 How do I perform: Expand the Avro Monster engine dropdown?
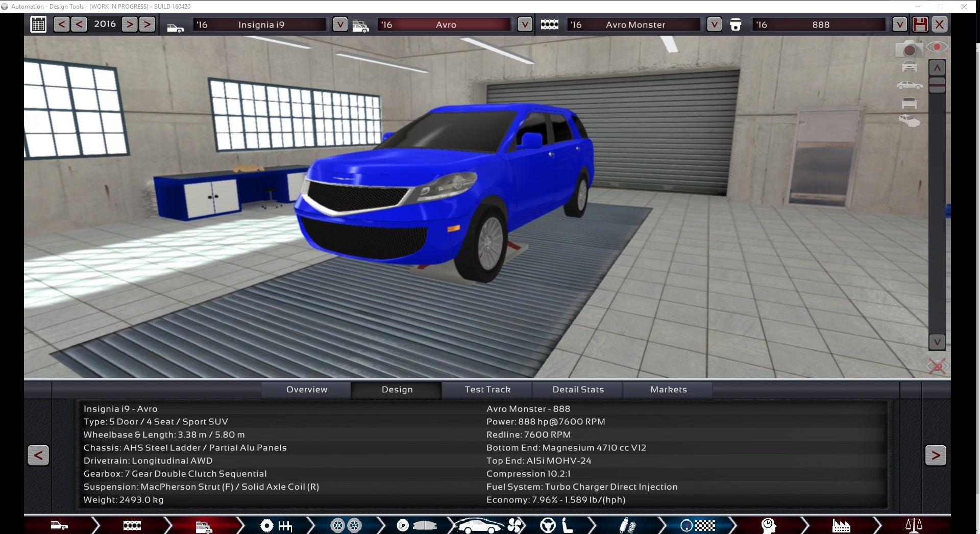[x=714, y=24]
